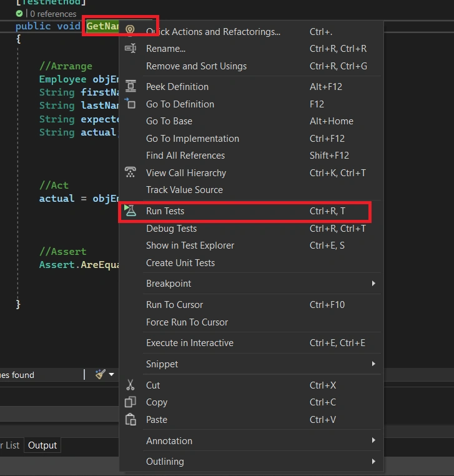Expand the Annotation submenu
Viewport: 454px width, 476px height.
coord(373,440)
